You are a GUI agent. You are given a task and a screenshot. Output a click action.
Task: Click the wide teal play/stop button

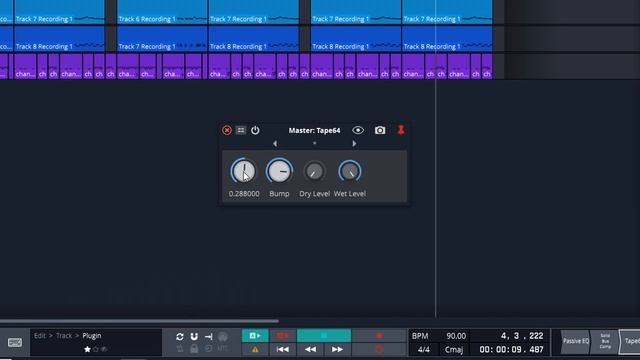324,336
